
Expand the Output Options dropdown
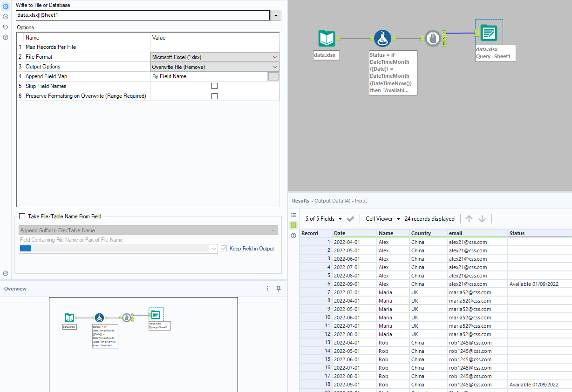click(215, 67)
